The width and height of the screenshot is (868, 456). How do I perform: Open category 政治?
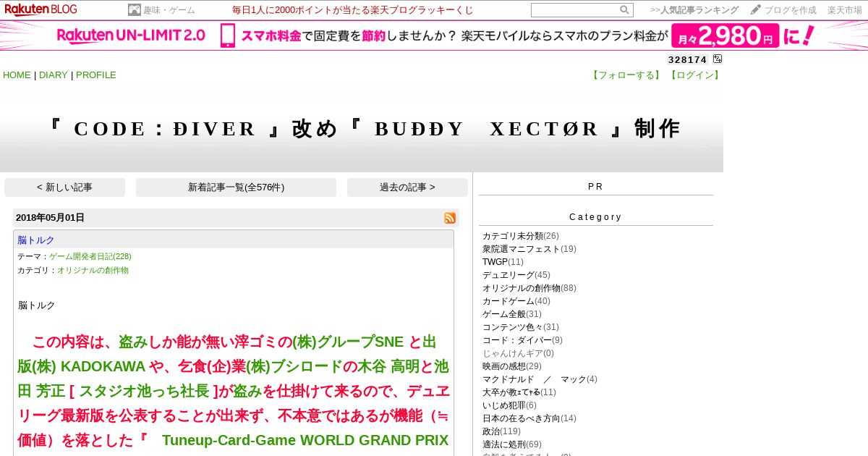click(491, 431)
